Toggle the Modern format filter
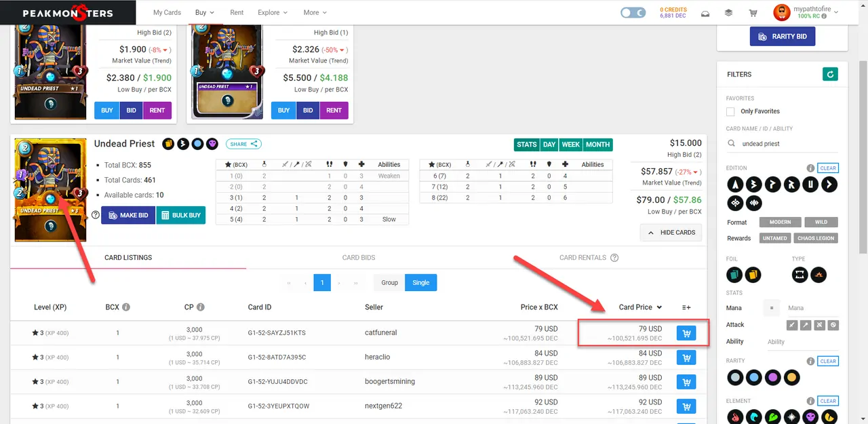This screenshot has height=424, width=868. click(x=780, y=222)
